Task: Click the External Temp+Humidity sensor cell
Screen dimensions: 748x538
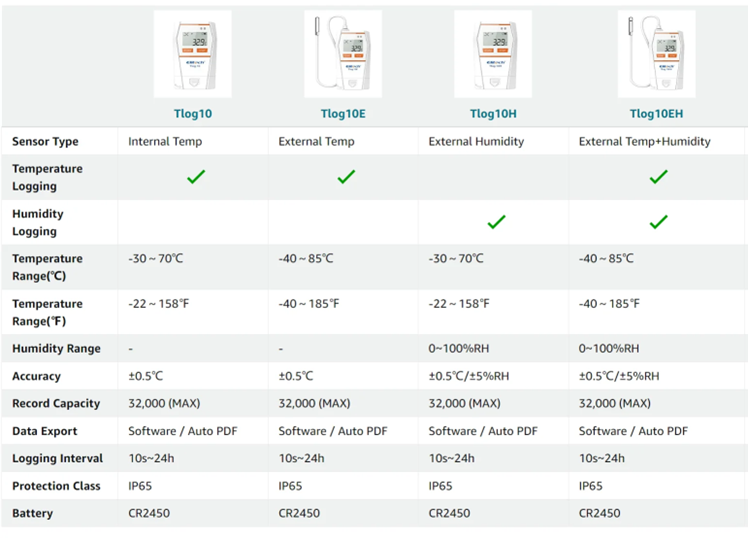Action: [x=644, y=141]
